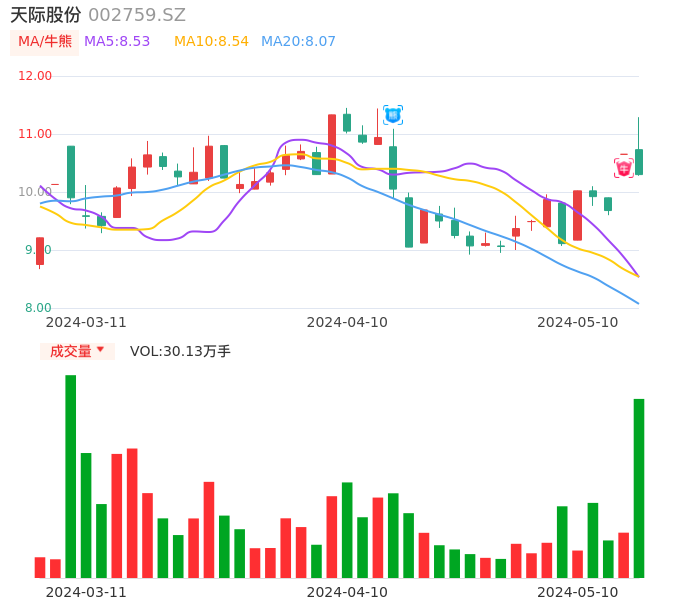Toggle the MA/牛熊 indicator button
Image resolution: width=686 pixels, height=606 pixels.
coord(44,42)
